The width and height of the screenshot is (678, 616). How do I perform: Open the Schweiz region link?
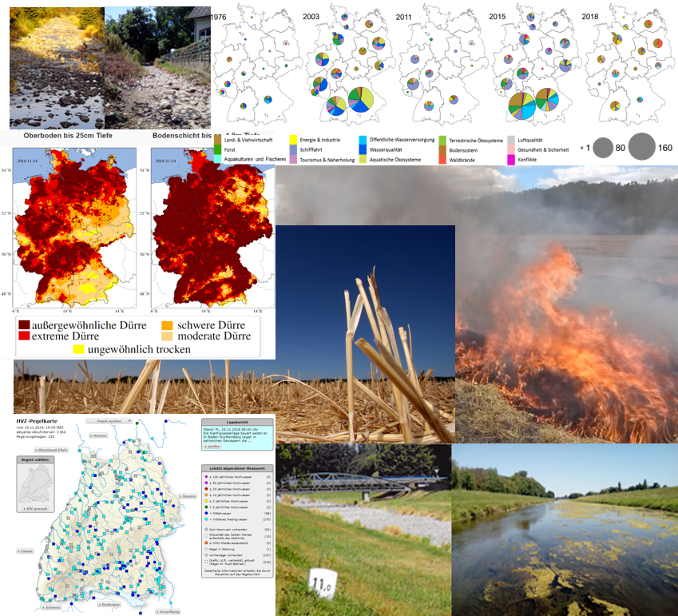(x=51, y=607)
